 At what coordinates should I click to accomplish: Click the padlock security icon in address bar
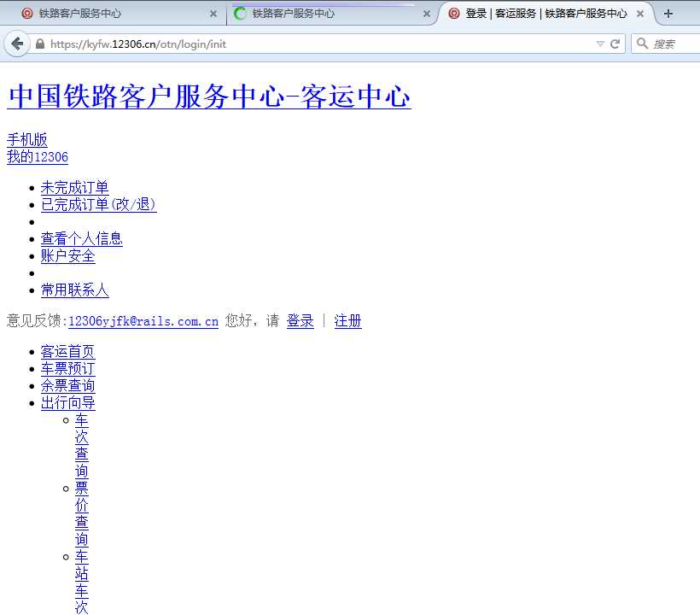click(40, 44)
